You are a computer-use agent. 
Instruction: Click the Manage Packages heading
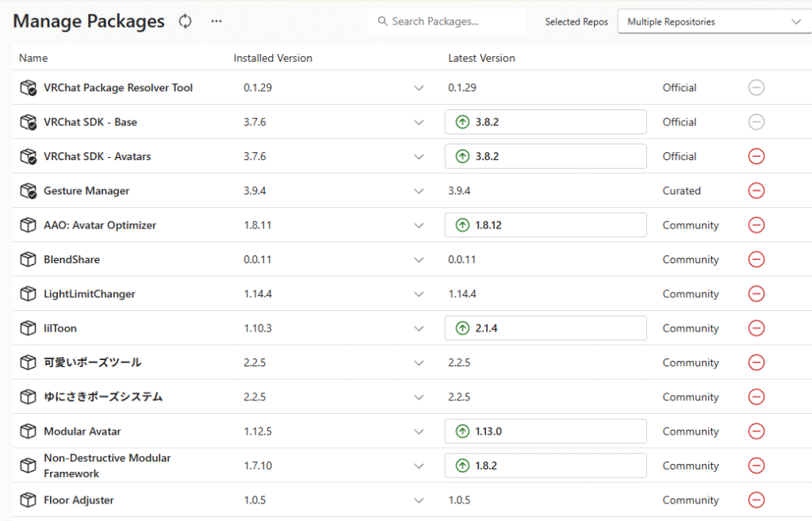(x=89, y=21)
